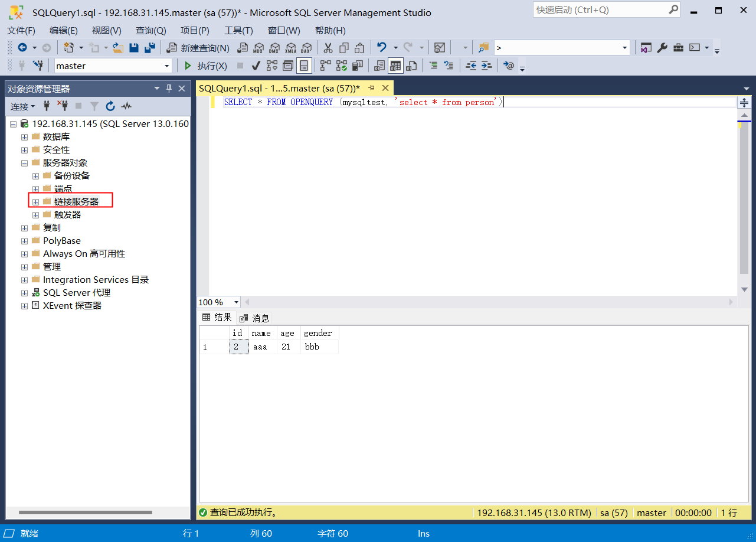Screen dimensions: 756x542
Task: Open Activity Monitor from Object Explorer toolbar
Action: coord(126,106)
